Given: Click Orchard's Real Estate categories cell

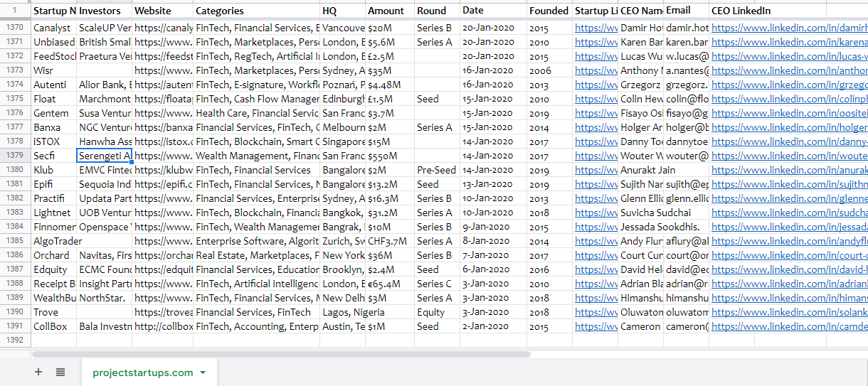Looking at the screenshot, I should (256, 255).
